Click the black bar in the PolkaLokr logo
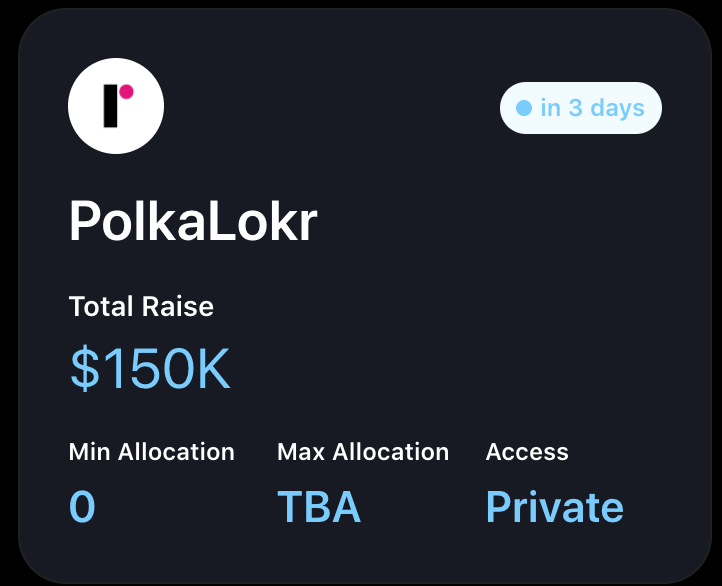The height and width of the screenshot is (586, 722). [111, 106]
